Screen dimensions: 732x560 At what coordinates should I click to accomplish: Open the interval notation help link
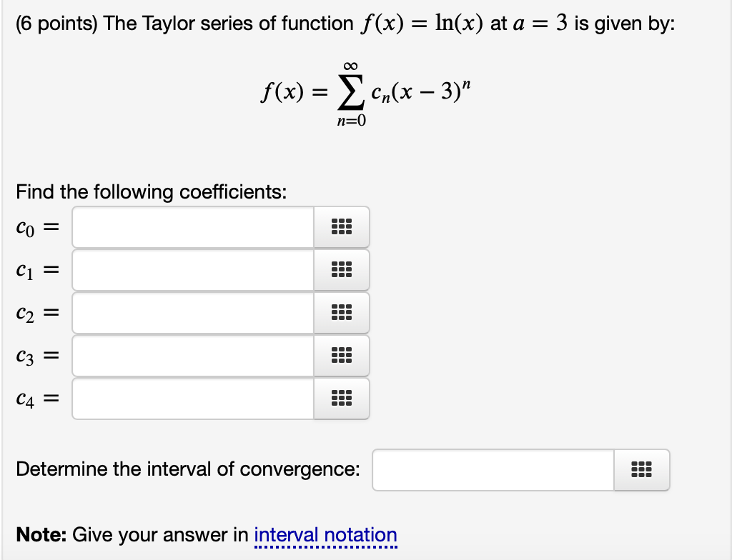[x=325, y=534]
